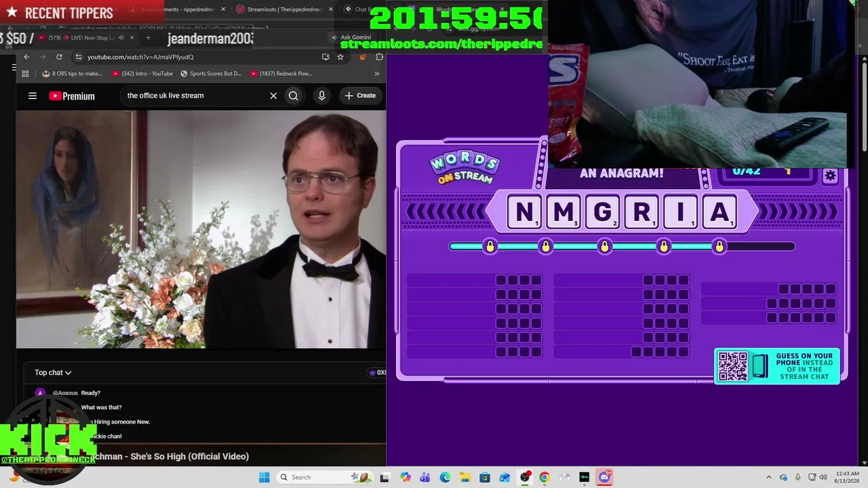Open '8 OBS tips to make...' bookmark
Screen dimensions: 868x488
[x=72, y=74]
